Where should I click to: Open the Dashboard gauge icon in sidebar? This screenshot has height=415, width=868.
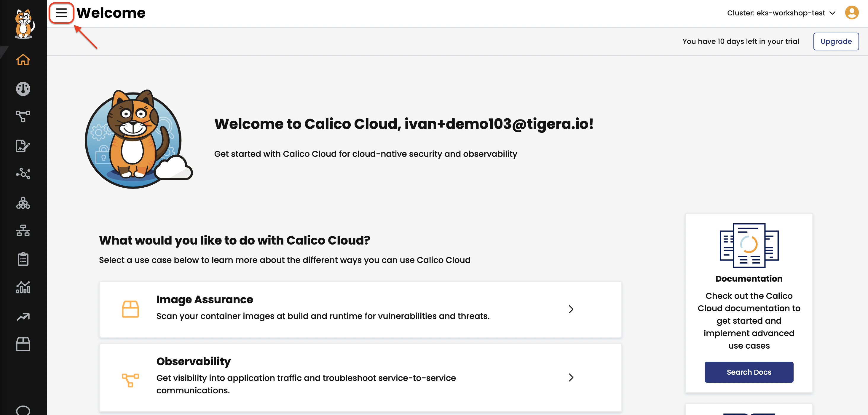coord(23,89)
